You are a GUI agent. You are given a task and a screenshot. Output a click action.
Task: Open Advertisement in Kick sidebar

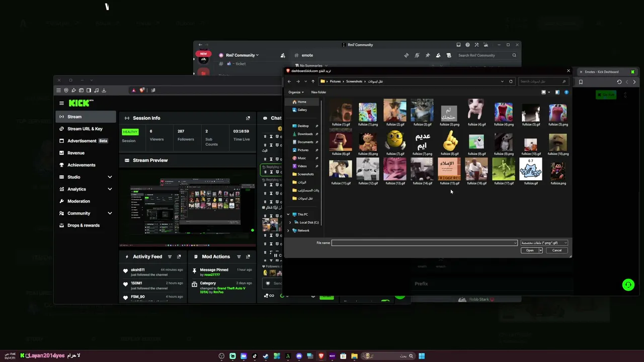pyautogui.click(x=86, y=141)
